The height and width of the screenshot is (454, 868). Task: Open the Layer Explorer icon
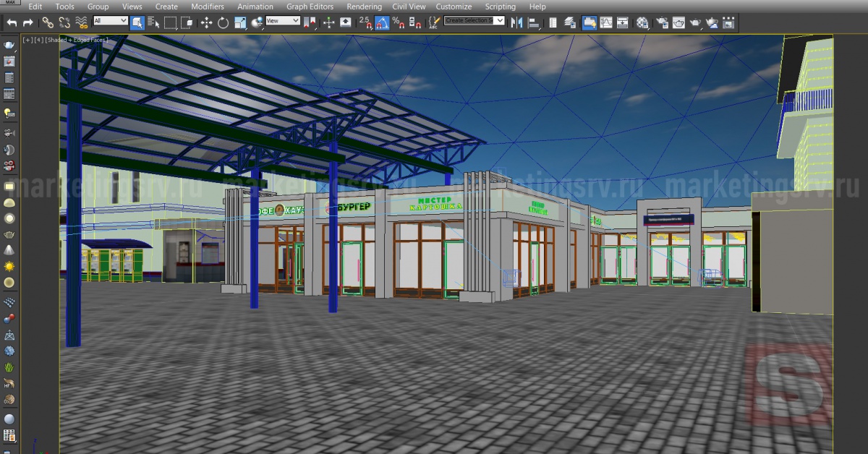570,23
